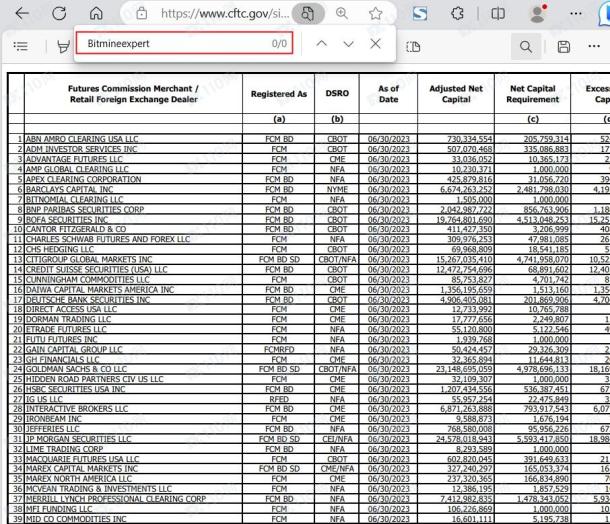Toggle find-on-page icon in address bar
The width and height of the screenshot is (610, 524).
(307, 14)
